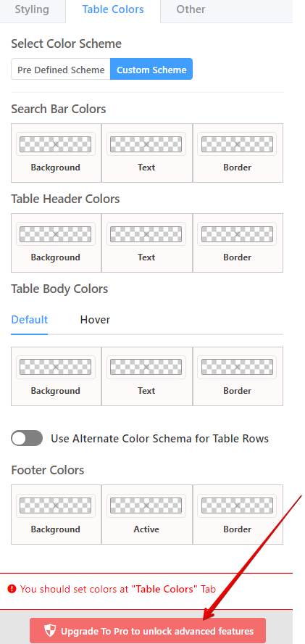Click the red warning exclamation icon
Image resolution: width=305 pixels, height=644 pixels.
pyautogui.click(x=12, y=589)
